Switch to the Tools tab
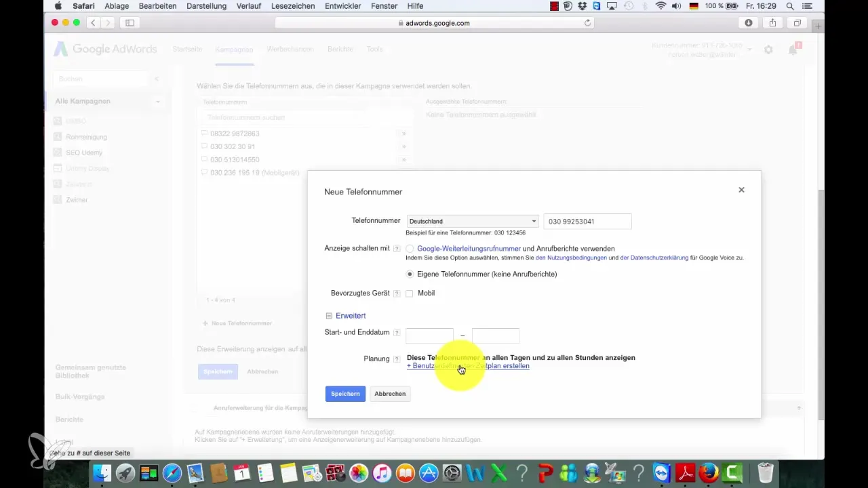Image resolution: width=868 pixels, height=488 pixels. (x=374, y=49)
